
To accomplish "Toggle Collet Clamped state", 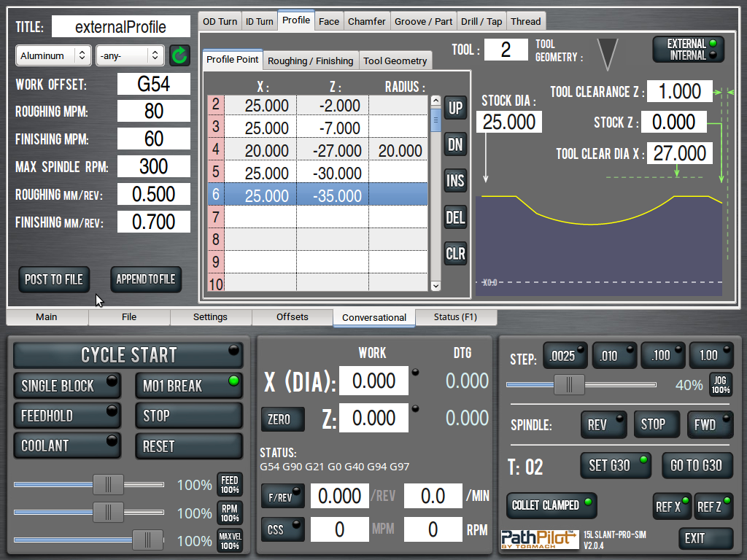I will [x=551, y=505].
